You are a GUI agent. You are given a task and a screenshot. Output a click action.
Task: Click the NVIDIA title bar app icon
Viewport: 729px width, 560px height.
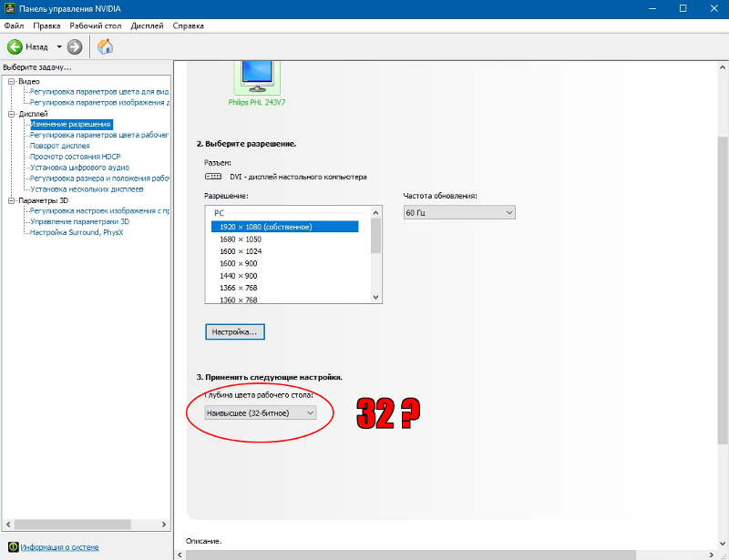(x=10, y=8)
